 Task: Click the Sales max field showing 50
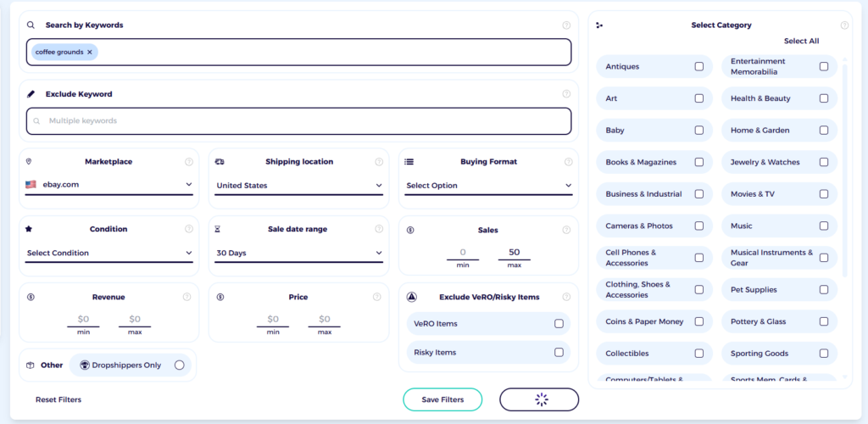(515, 253)
